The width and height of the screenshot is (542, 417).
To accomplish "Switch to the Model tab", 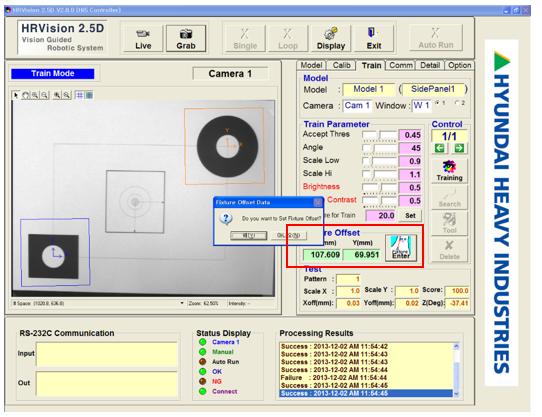I will click(311, 65).
